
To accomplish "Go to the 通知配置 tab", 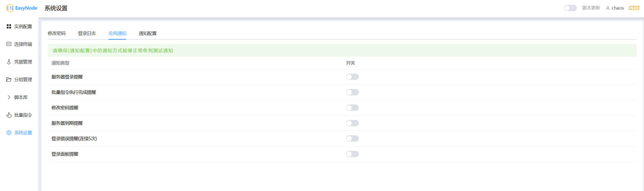I will (148, 33).
